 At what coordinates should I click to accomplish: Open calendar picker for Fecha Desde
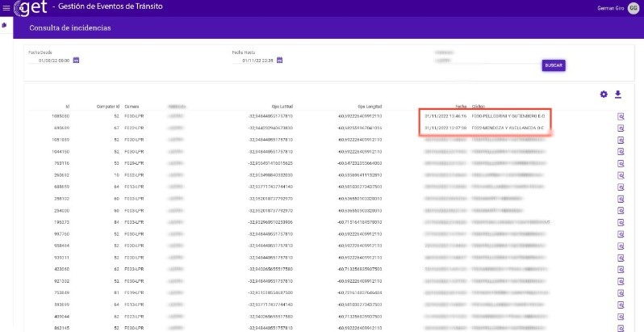coord(77,60)
